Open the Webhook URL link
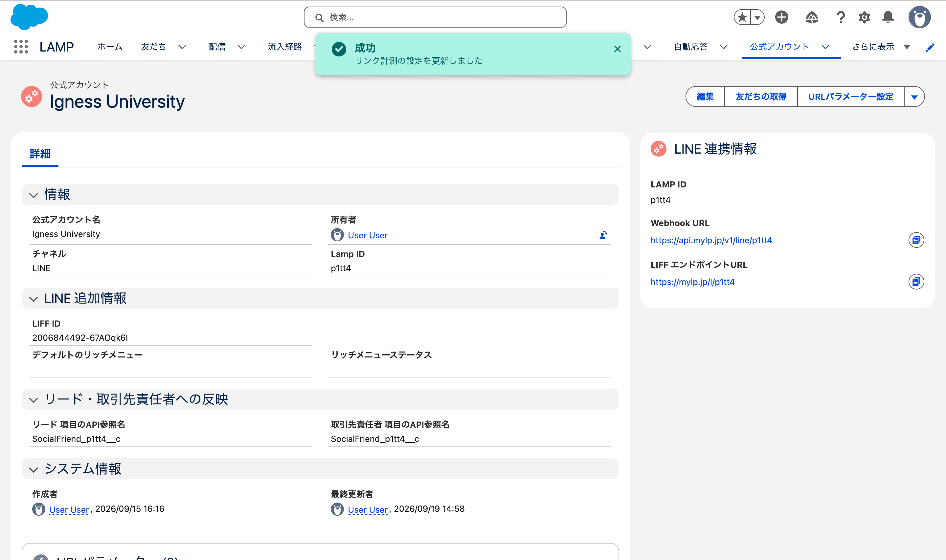946x560 pixels. coord(711,240)
